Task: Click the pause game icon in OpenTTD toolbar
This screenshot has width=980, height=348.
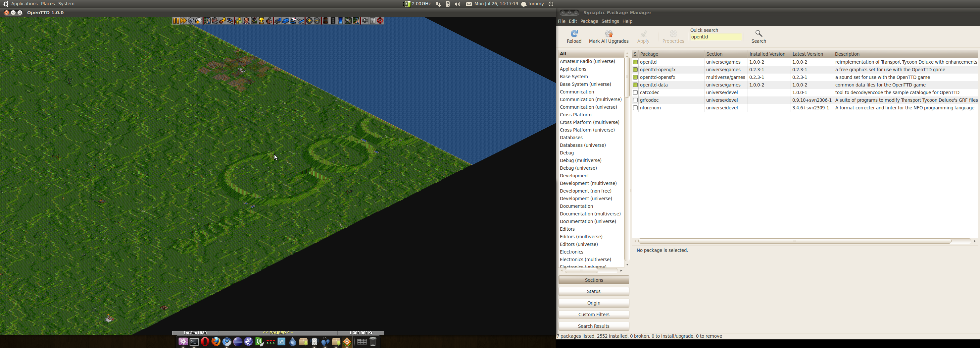Action: (176, 21)
